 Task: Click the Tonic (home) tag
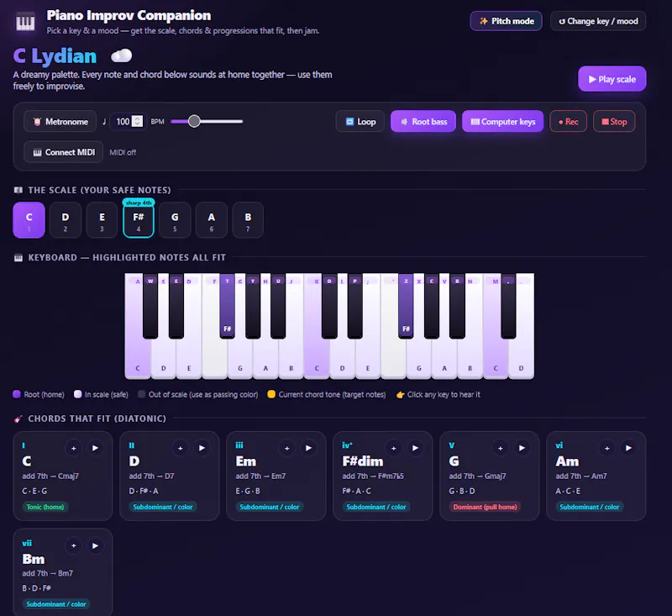pos(45,507)
